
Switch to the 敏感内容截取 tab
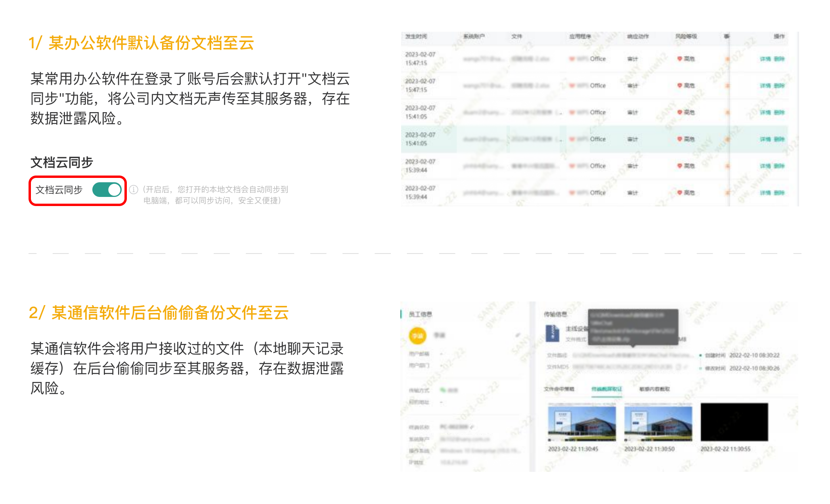(x=654, y=389)
